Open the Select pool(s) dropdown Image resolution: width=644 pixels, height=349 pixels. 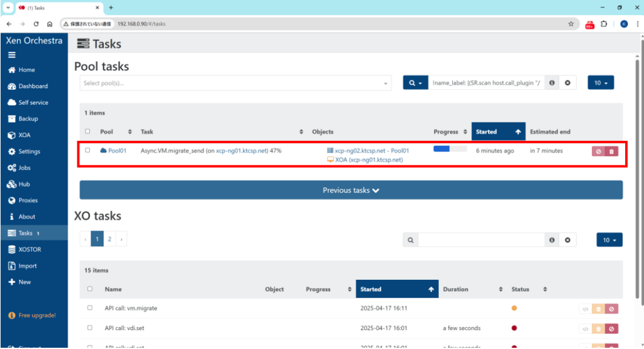(x=235, y=83)
